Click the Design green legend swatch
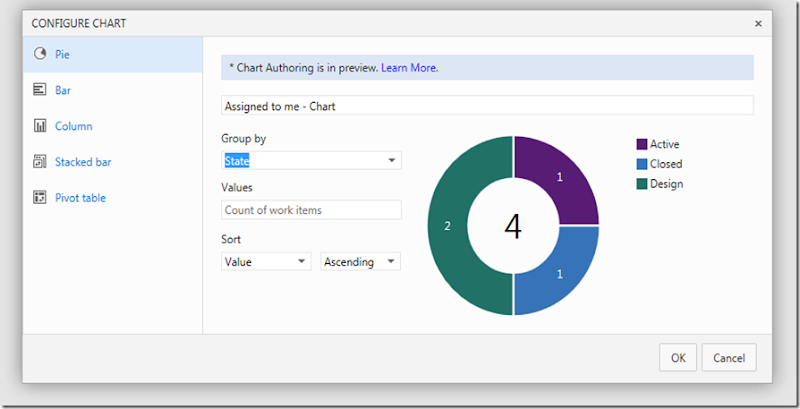Screen dimensions: 800x409 point(641,184)
